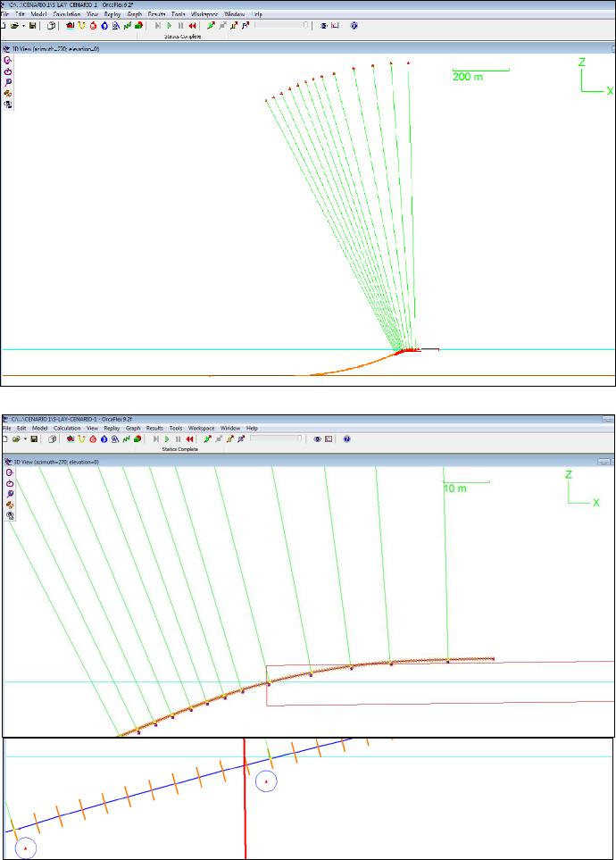This screenshot has width=616, height=860.
Task: Click the red Reset arrows in the lower window toolbar
Action: click(191, 439)
